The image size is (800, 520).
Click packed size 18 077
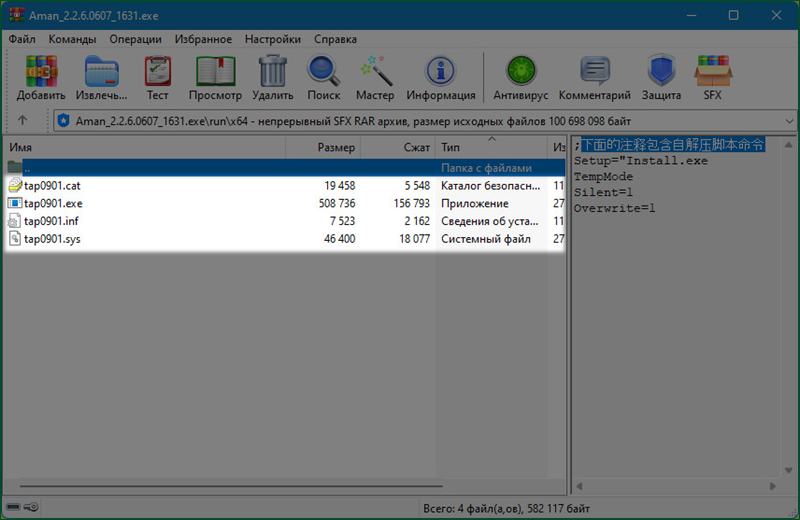(x=414, y=239)
